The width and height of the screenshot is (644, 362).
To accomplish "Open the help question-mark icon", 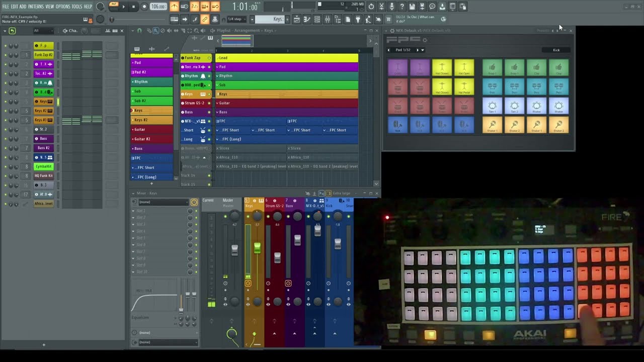I will pos(401,7).
